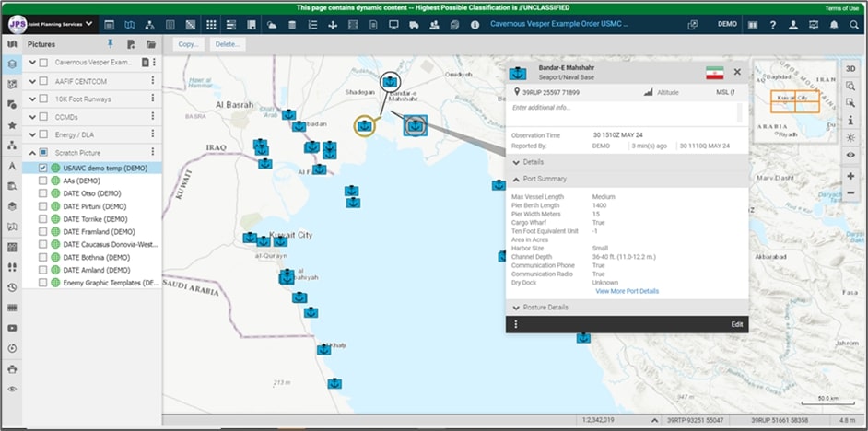Viewport: 868px width, 431px height.
Task: Expand the AAFIF CENTCOM group
Action: point(32,81)
